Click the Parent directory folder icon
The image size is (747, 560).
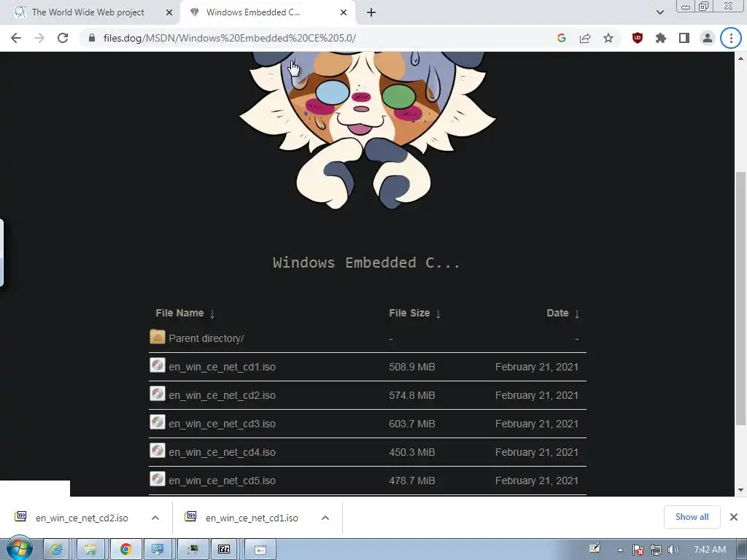pos(158,337)
